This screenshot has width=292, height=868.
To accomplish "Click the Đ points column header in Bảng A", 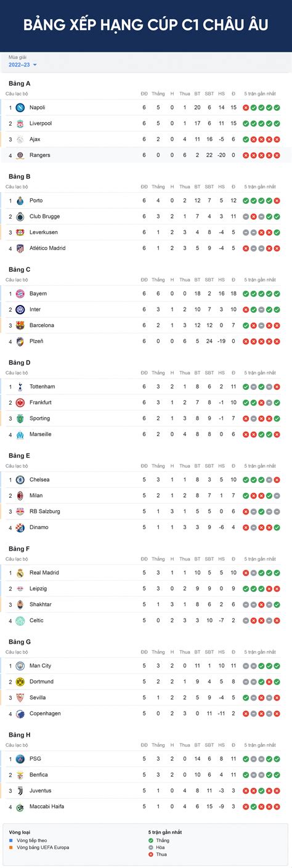I will pyautogui.click(x=233, y=94).
